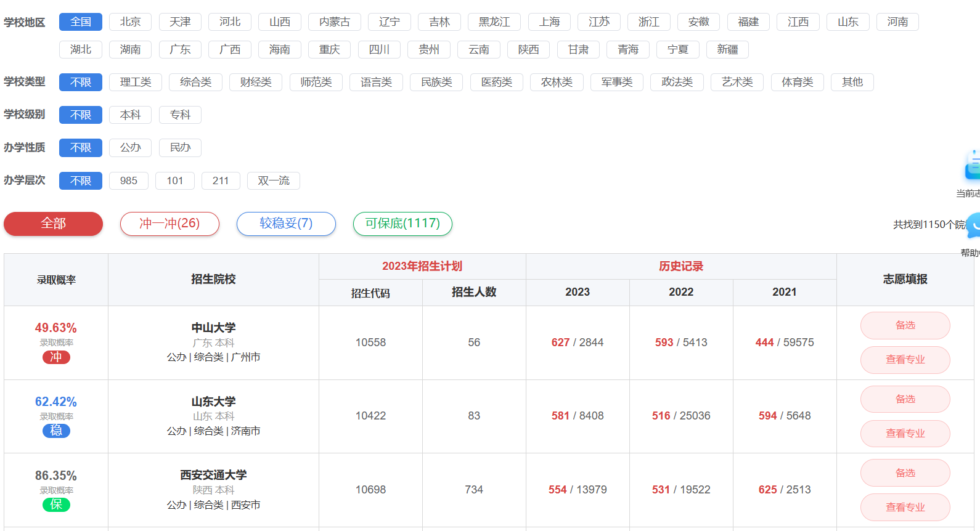Click enrollment code 10558
This screenshot has height=531, width=980.
pos(370,343)
